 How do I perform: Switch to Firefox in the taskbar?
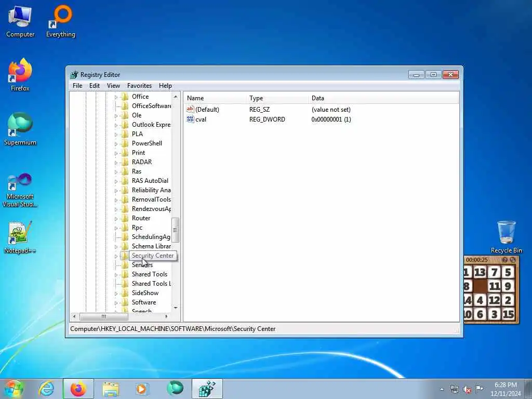pos(78,389)
